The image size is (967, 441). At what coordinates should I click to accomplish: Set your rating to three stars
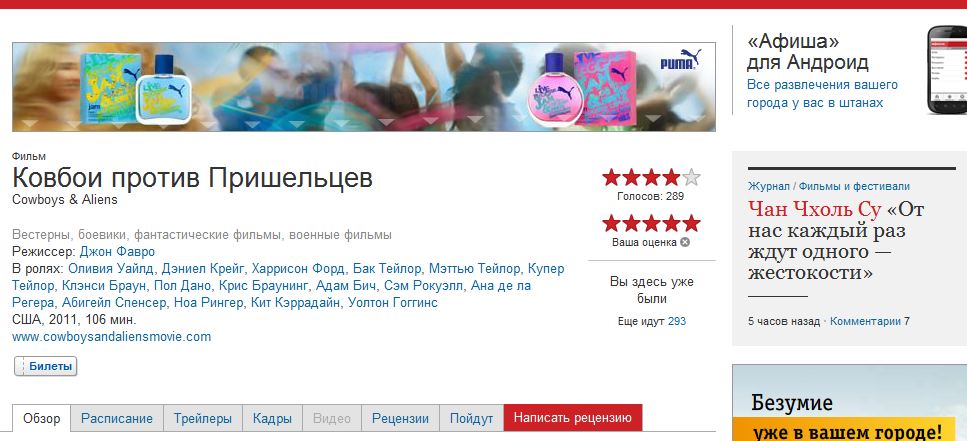[x=651, y=223]
